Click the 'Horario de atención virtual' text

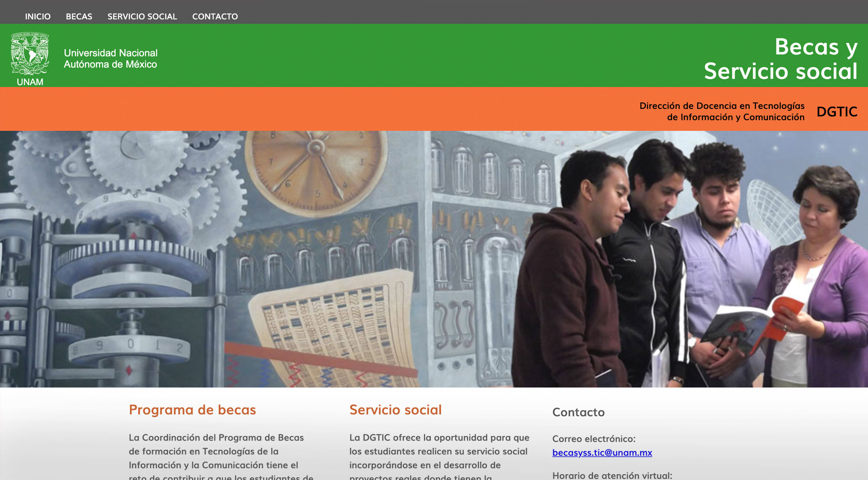(612, 475)
